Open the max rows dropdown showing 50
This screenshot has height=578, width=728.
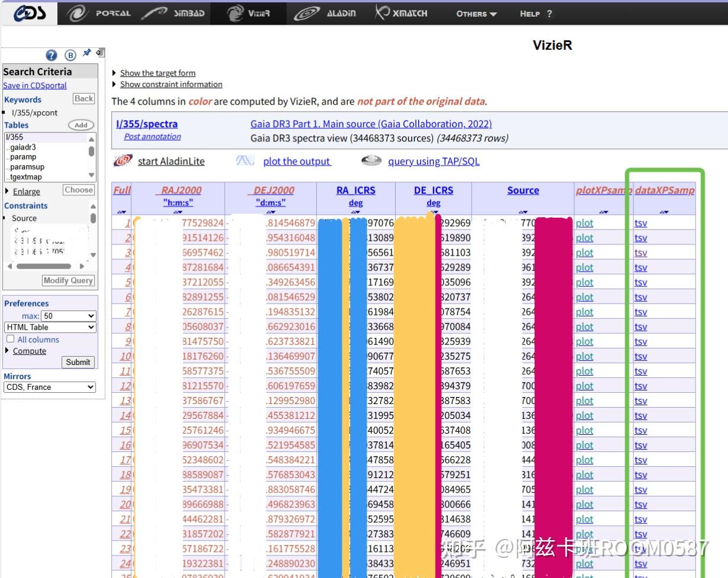69,316
